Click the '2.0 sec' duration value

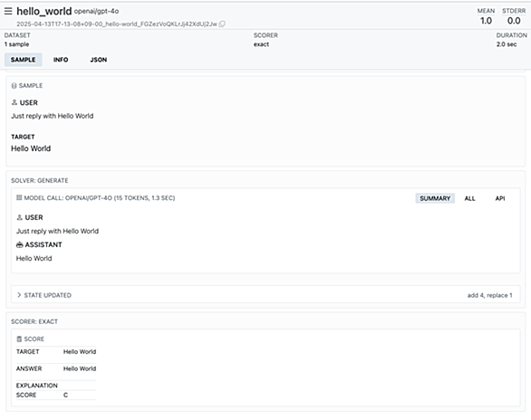coord(507,44)
